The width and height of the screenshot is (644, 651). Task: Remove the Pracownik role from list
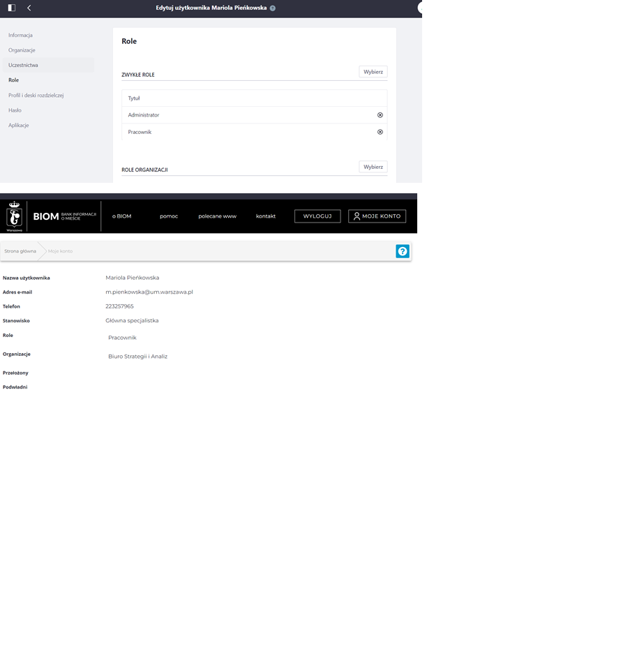click(380, 132)
